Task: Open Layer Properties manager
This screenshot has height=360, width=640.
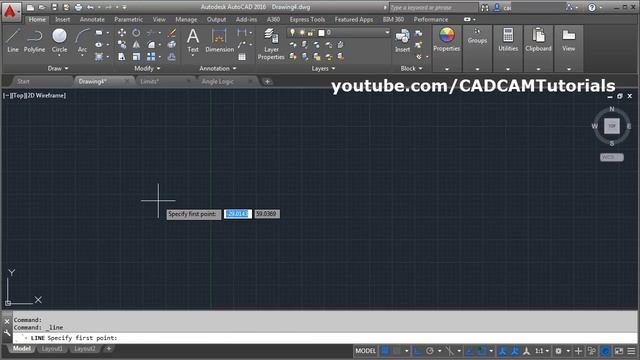Action: [x=271, y=44]
